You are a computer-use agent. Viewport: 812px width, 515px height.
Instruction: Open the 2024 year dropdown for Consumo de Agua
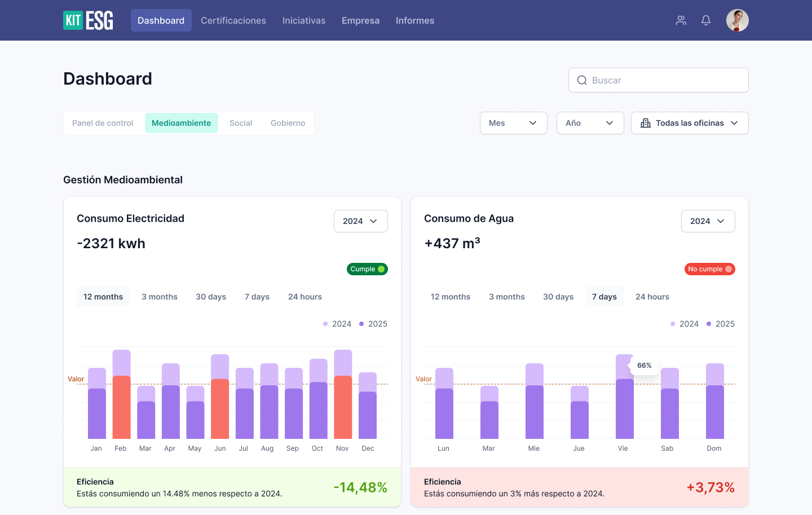pyautogui.click(x=708, y=221)
